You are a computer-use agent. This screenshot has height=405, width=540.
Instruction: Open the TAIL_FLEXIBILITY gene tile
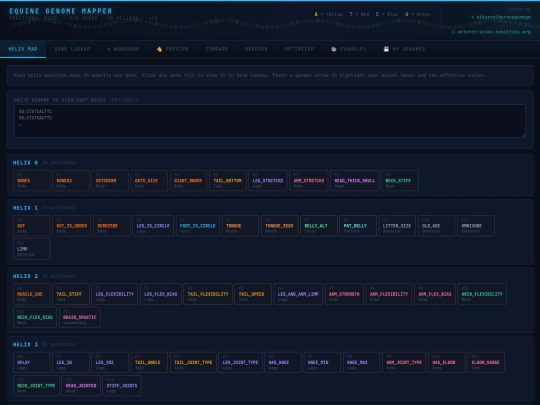tap(208, 294)
